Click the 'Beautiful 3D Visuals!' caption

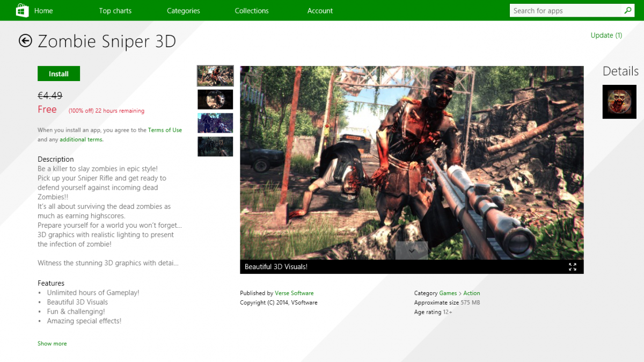pyautogui.click(x=276, y=267)
